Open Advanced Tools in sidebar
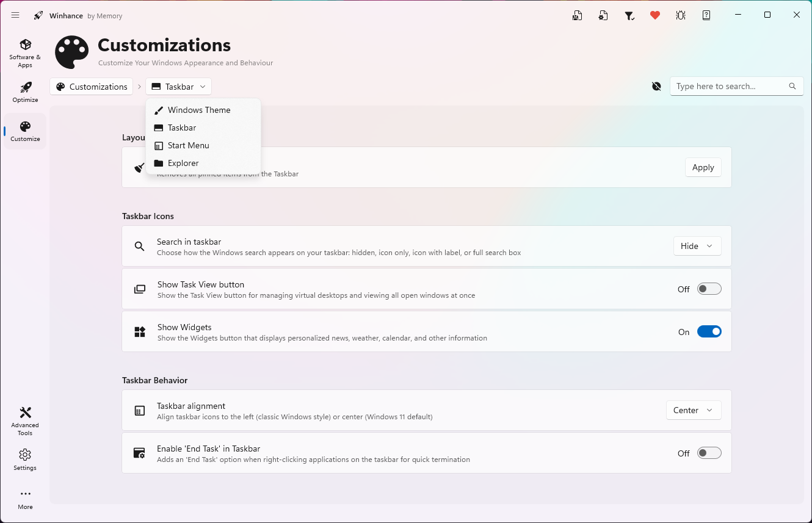This screenshot has height=523, width=812. point(25,421)
